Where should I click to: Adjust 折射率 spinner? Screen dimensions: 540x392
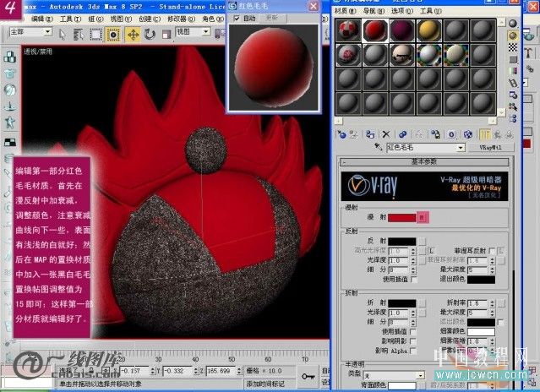(492, 303)
